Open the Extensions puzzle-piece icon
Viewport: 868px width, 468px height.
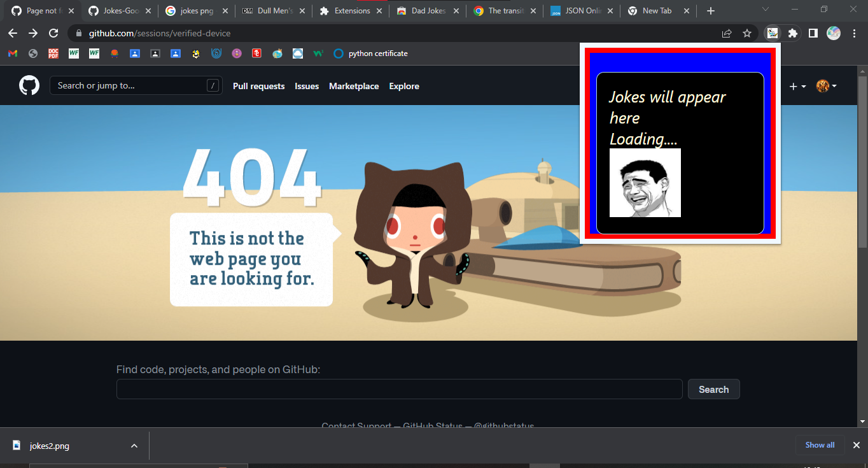(x=792, y=33)
